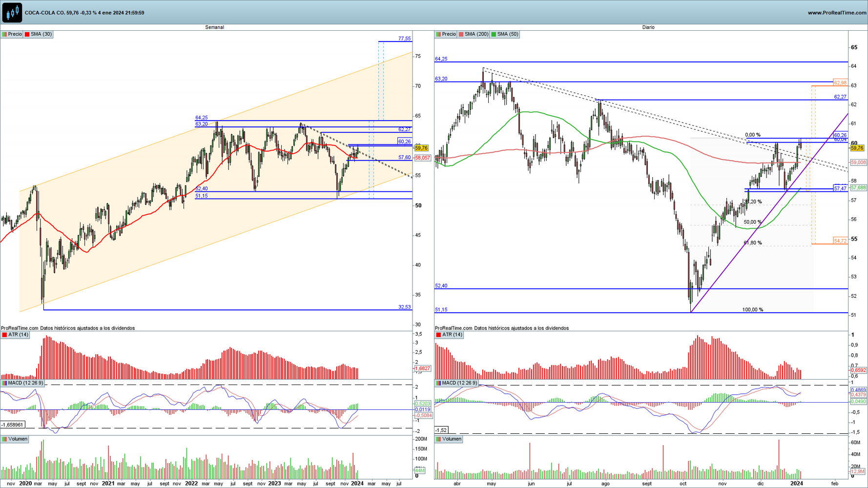Click the 32,53 support label on weekly chart
Viewport: 868px width, 488px height.
click(x=404, y=307)
